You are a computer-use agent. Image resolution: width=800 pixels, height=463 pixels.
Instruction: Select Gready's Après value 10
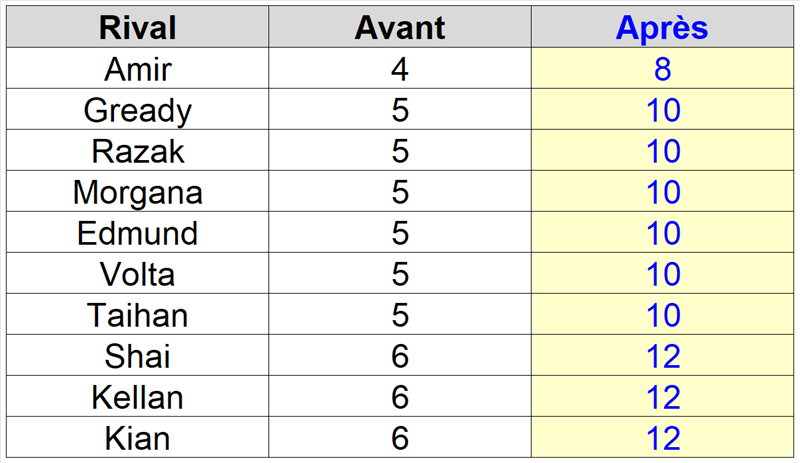[662, 111]
